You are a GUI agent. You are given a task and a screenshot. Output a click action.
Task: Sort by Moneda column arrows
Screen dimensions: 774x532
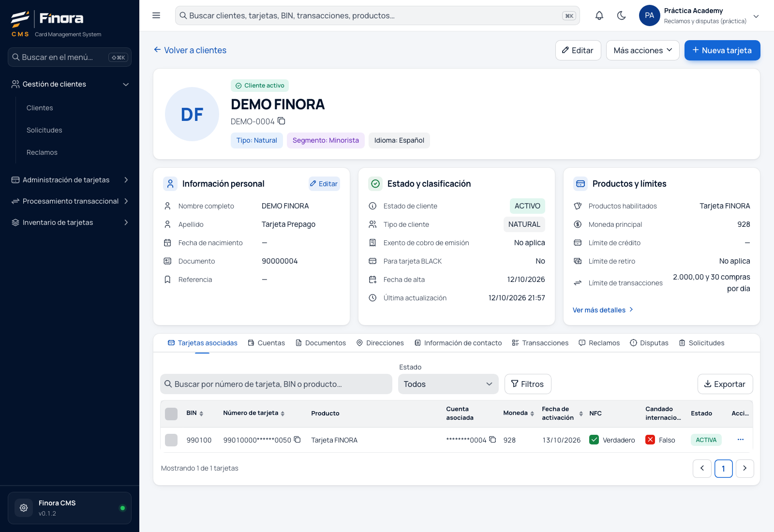click(532, 414)
